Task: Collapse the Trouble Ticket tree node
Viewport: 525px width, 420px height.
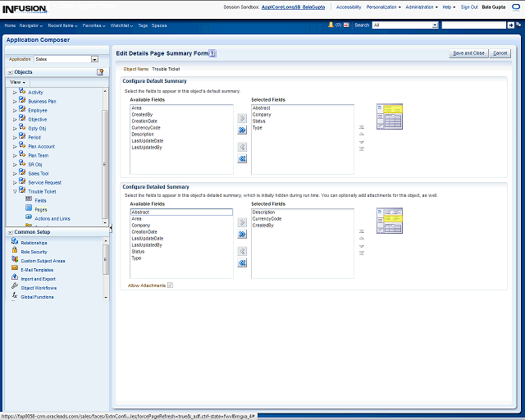Action: click(x=14, y=191)
